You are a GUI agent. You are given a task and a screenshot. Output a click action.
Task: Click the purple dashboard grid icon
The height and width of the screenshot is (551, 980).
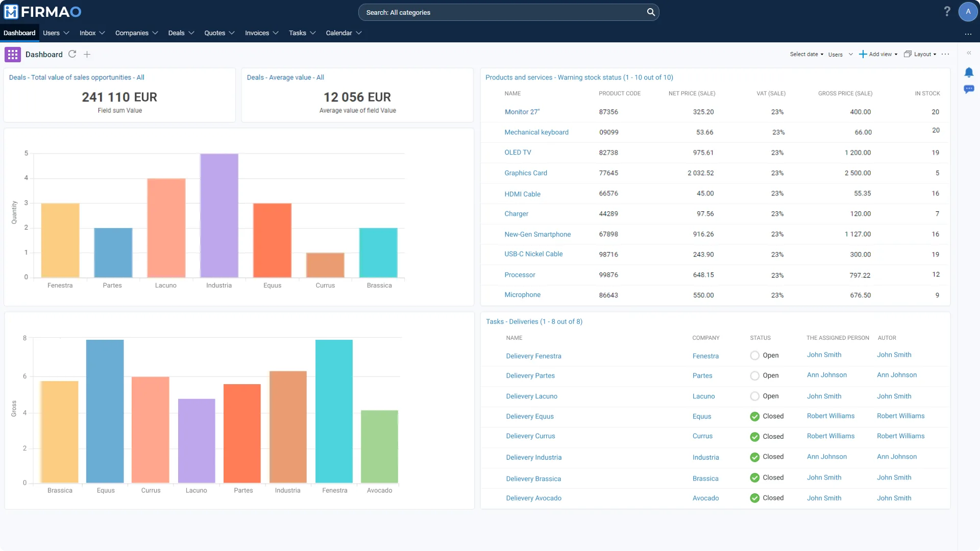13,55
